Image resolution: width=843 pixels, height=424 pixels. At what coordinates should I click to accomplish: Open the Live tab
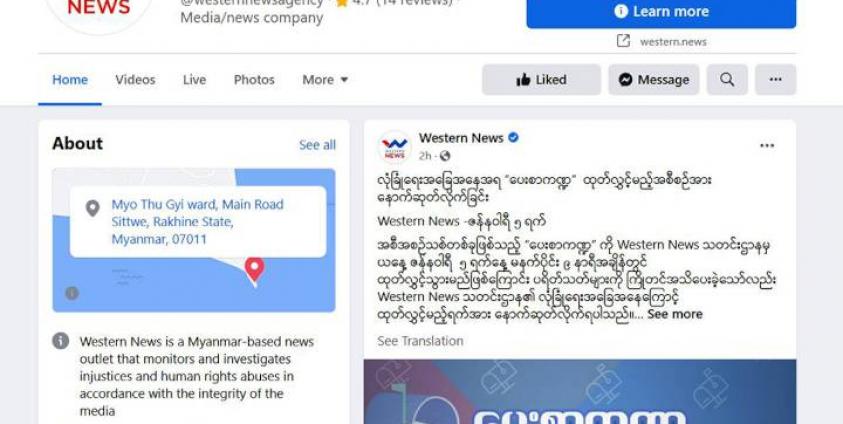pyautogui.click(x=194, y=80)
